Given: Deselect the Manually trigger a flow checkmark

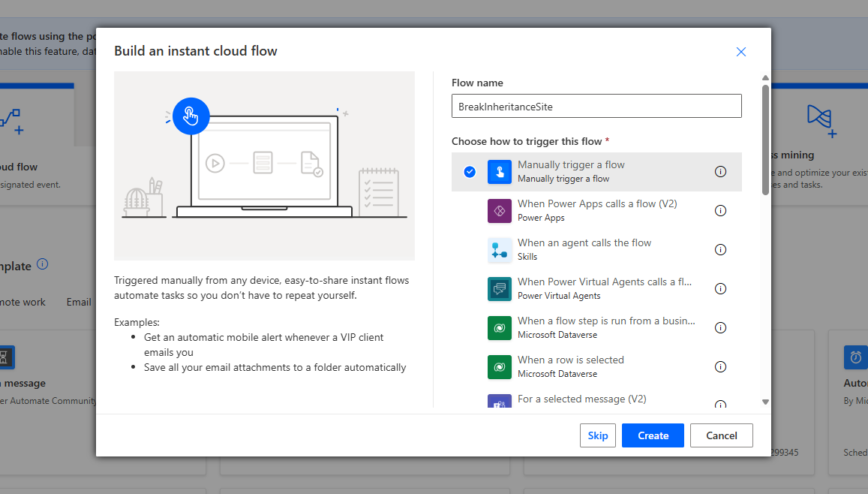Looking at the screenshot, I should coord(470,172).
